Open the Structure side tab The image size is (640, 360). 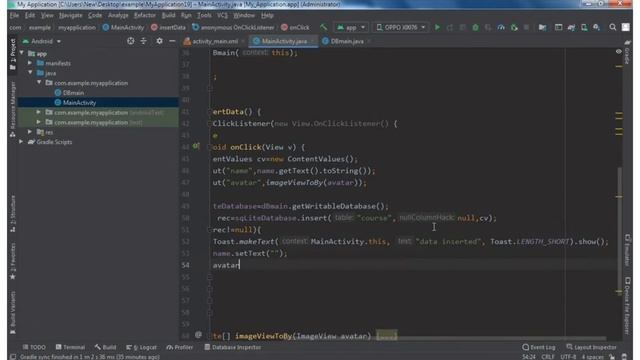13,213
